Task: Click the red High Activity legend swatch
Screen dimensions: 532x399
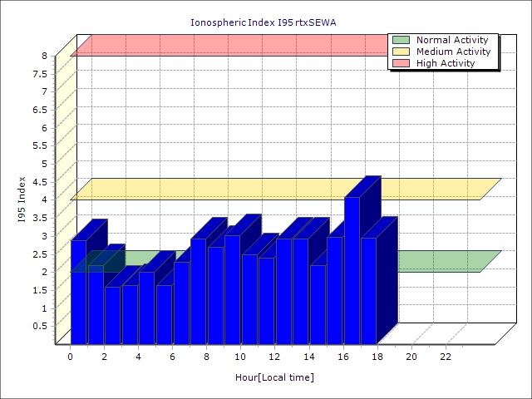Action: tap(401, 63)
